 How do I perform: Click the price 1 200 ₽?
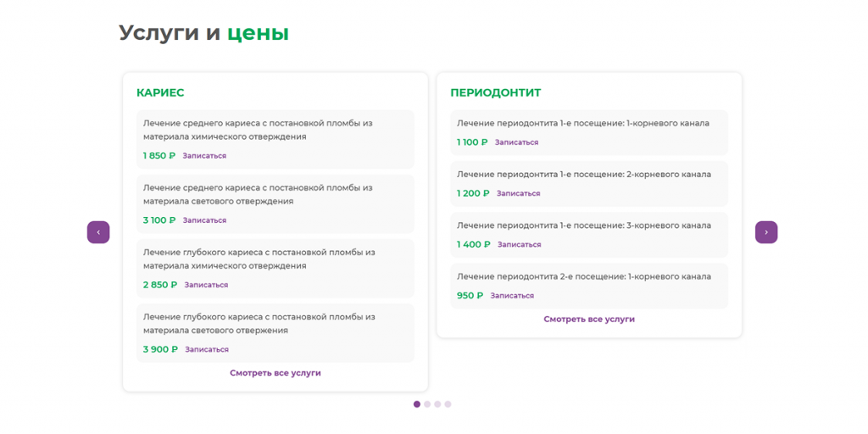point(473,193)
